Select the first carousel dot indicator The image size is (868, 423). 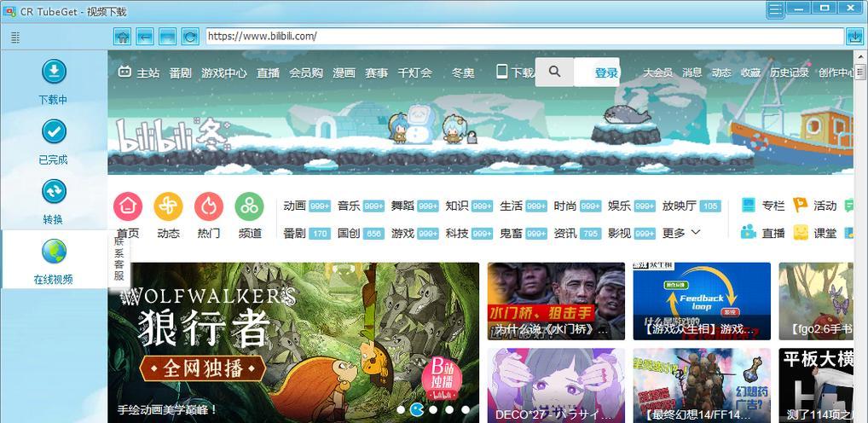(401, 409)
